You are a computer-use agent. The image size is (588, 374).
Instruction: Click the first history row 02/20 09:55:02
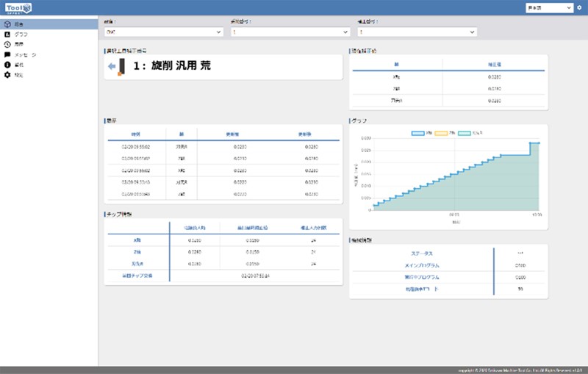[223, 147]
